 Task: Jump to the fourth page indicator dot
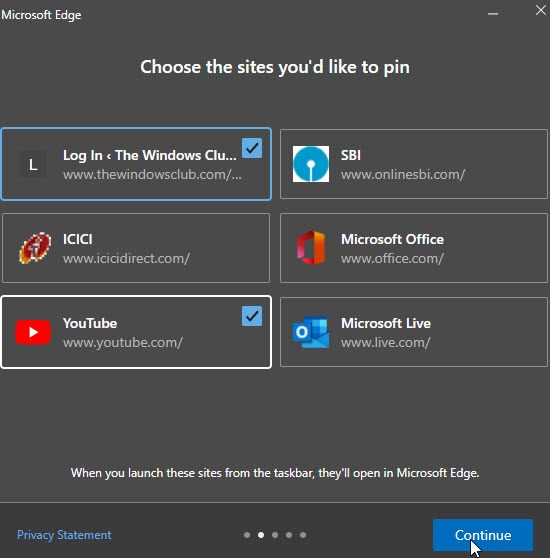point(289,535)
